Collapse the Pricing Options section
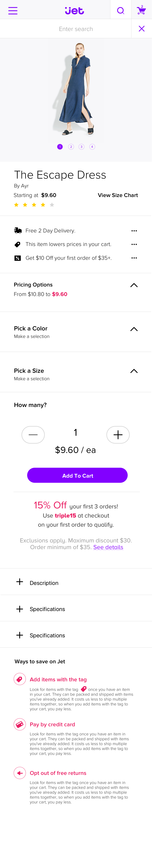 point(134,285)
